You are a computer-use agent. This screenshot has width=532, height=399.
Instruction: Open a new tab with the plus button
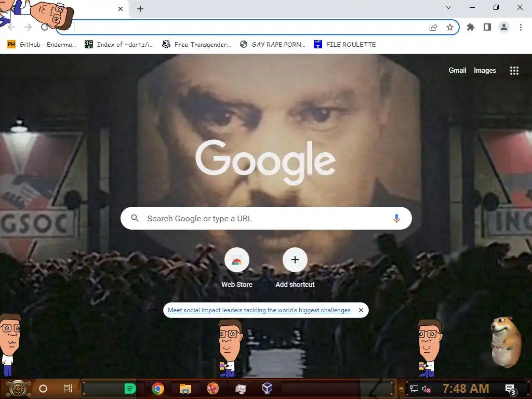pyautogui.click(x=140, y=9)
